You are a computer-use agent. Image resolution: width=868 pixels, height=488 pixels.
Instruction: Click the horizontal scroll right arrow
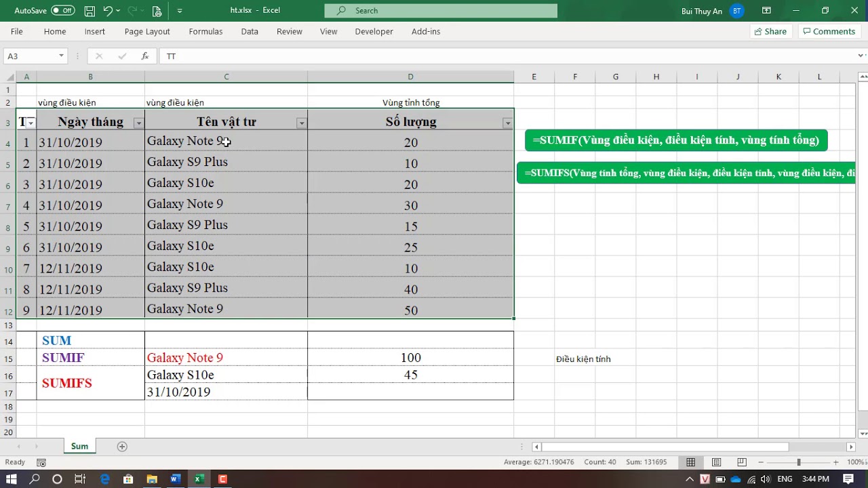coord(851,447)
